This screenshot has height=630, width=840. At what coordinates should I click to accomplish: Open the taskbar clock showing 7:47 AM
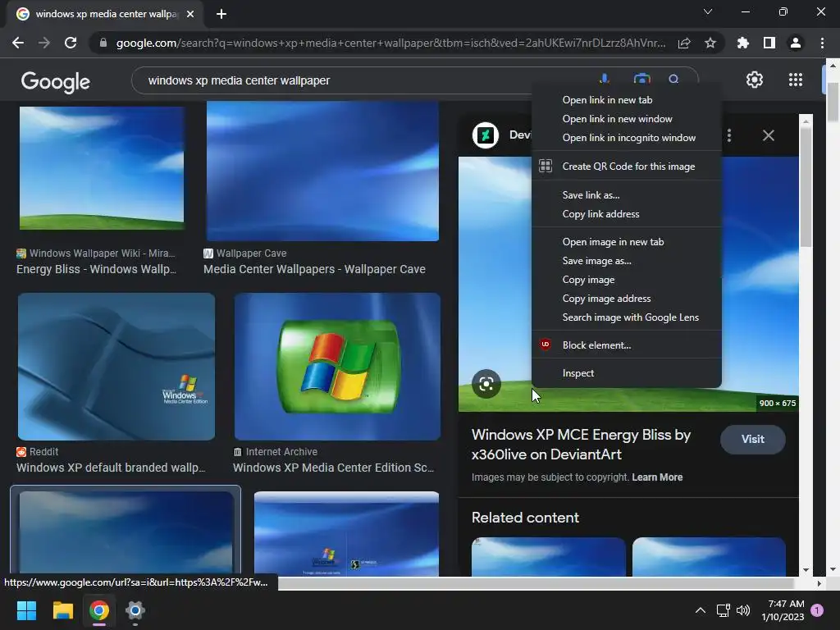783,610
